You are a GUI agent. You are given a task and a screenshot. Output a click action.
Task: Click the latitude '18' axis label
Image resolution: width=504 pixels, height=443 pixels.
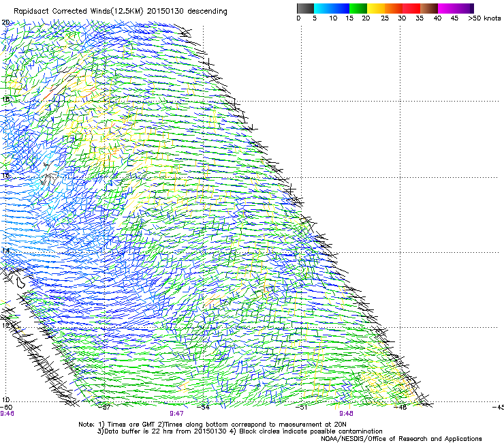pyautogui.click(x=5, y=99)
